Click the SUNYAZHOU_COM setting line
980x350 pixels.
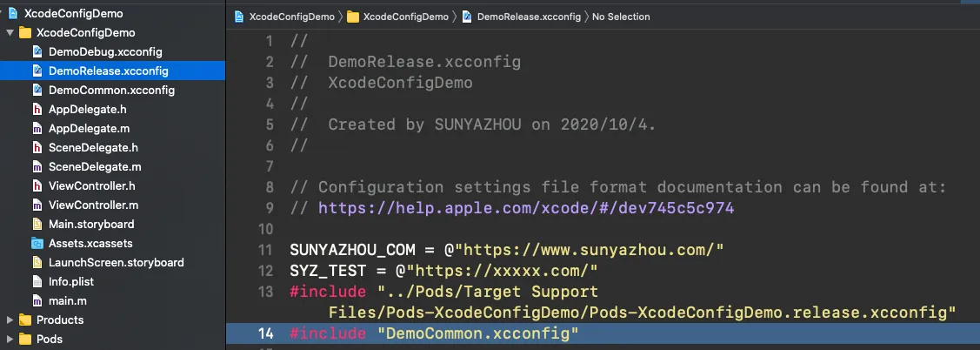click(507, 250)
